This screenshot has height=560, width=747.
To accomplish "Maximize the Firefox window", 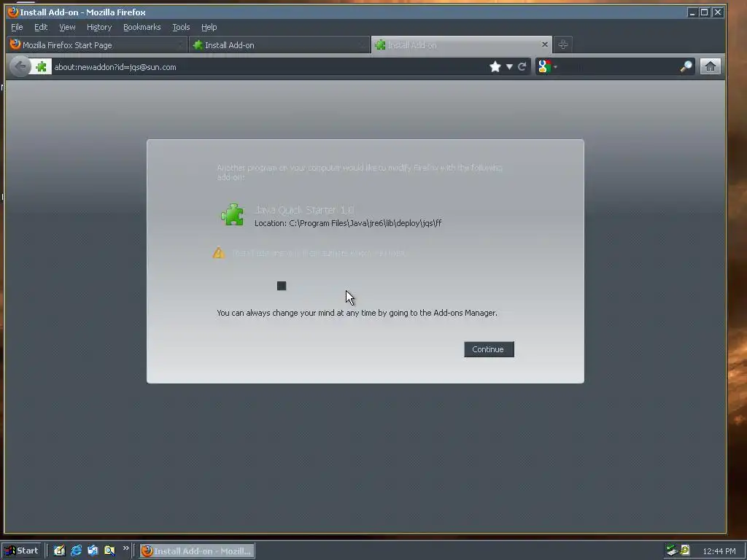I will [704, 12].
